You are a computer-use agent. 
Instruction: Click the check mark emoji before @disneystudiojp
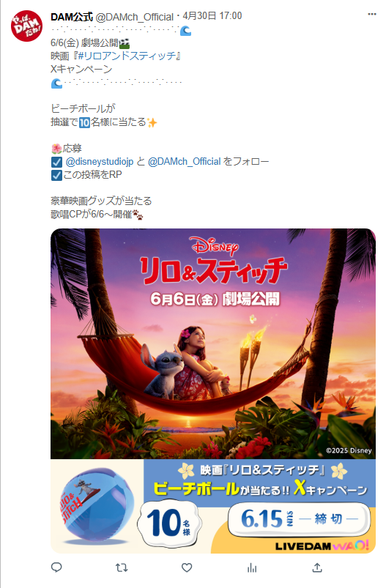tap(56, 162)
